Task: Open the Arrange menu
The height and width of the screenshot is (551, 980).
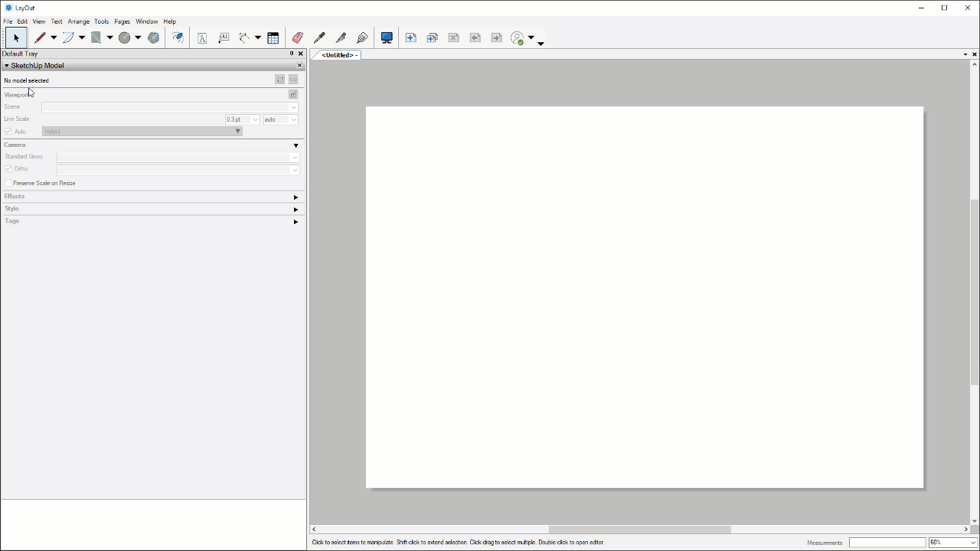Action: tap(78, 21)
